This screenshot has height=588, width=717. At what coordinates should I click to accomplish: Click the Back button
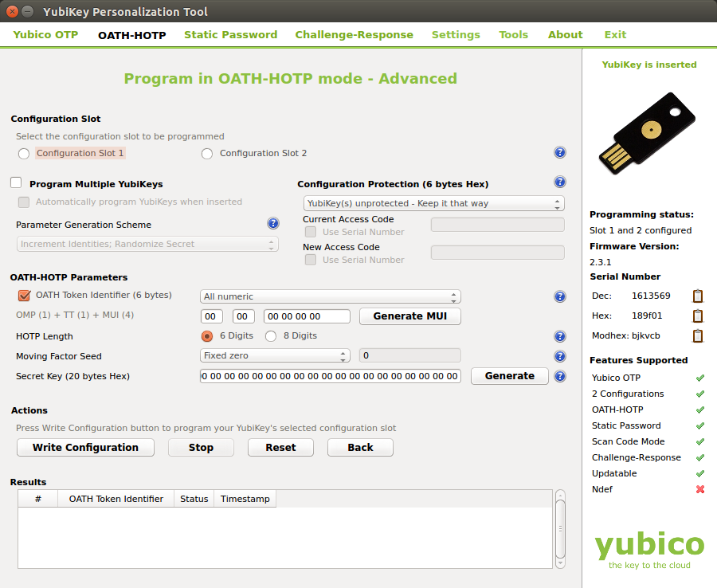click(x=360, y=448)
